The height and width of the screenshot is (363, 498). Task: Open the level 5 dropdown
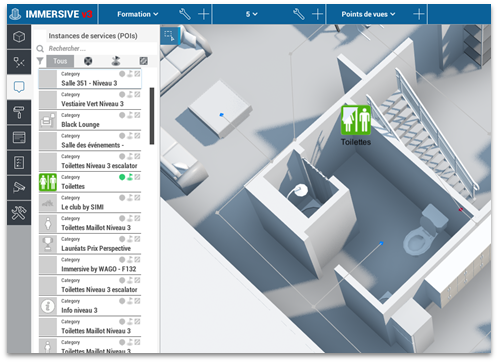coord(252,14)
